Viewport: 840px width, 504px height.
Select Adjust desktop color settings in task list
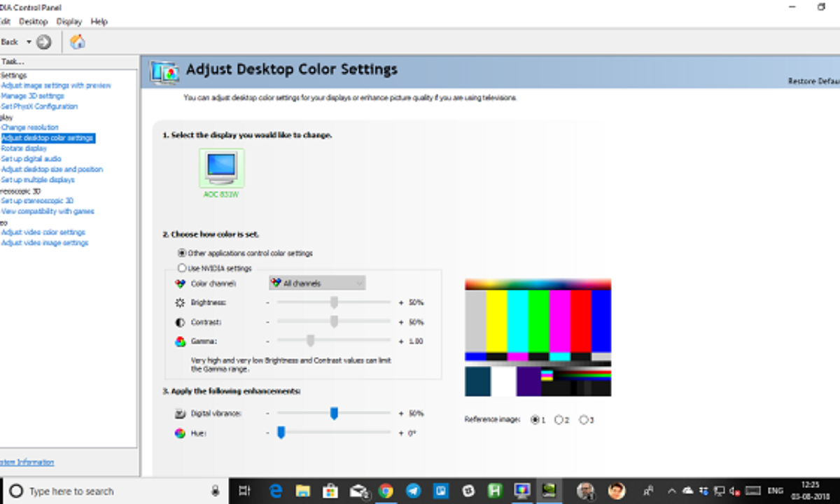(48, 138)
